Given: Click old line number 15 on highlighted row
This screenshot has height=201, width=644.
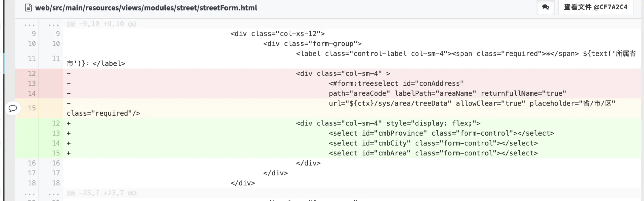Looking at the screenshot, I should pyautogui.click(x=32, y=108).
